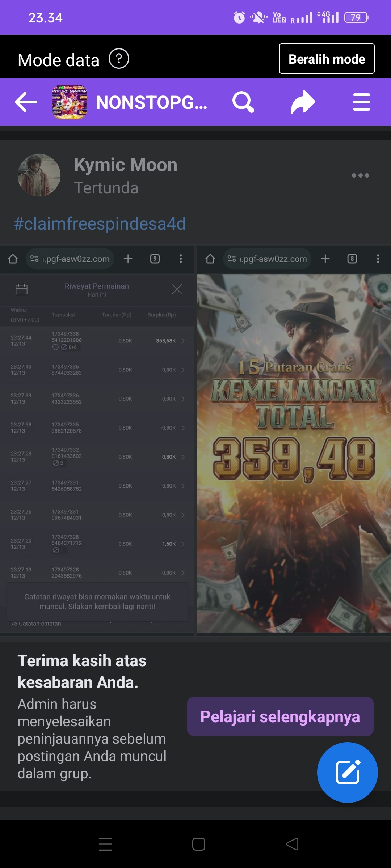The height and width of the screenshot is (868, 391).
Task: Tap the blue compose post button
Action: (x=347, y=772)
